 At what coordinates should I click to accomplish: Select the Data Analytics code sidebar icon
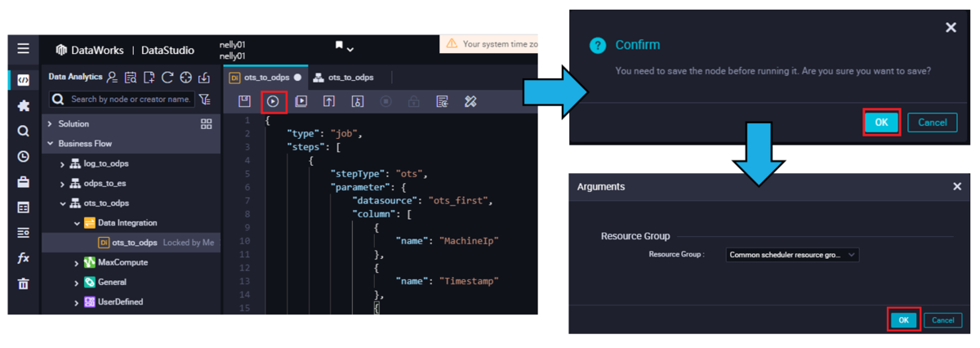[23, 80]
